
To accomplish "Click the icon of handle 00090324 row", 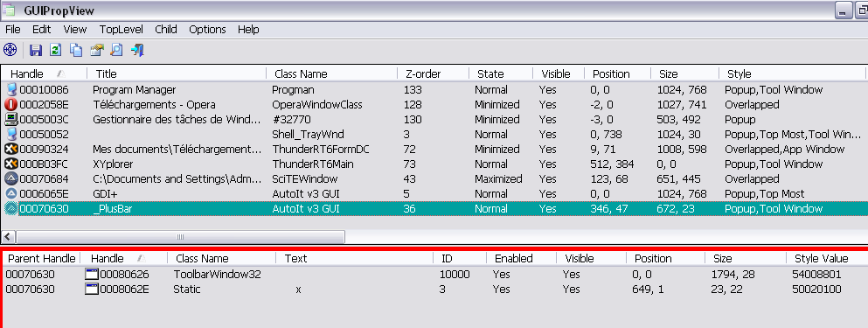I will [11, 149].
